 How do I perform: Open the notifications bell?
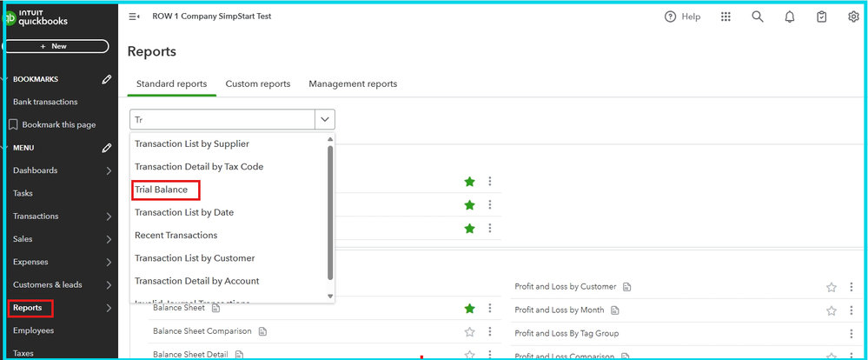[790, 17]
